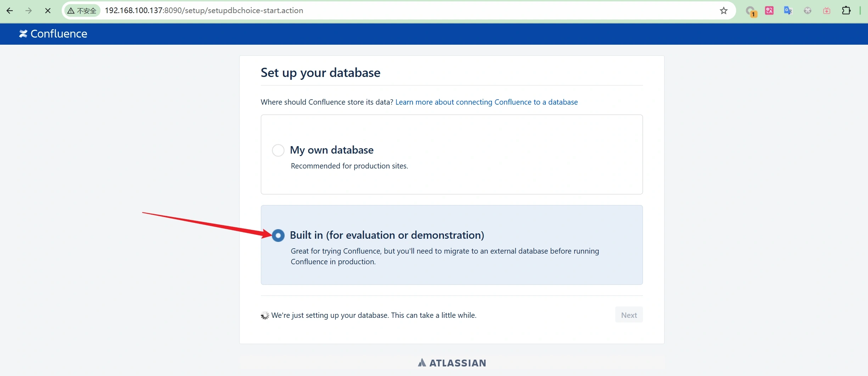Image resolution: width=868 pixels, height=376 pixels.
Task: Click the browser back arrow
Action: point(10,11)
